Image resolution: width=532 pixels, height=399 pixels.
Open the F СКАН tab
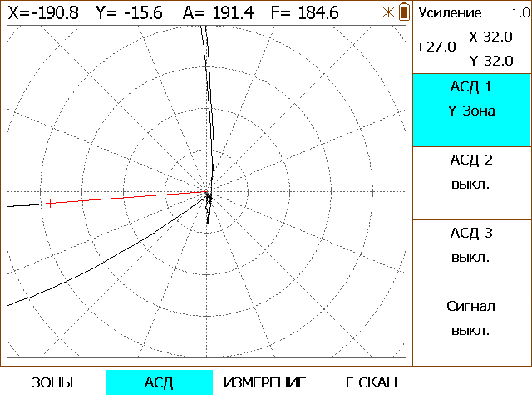pyautogui.click(x=372, y=382)
